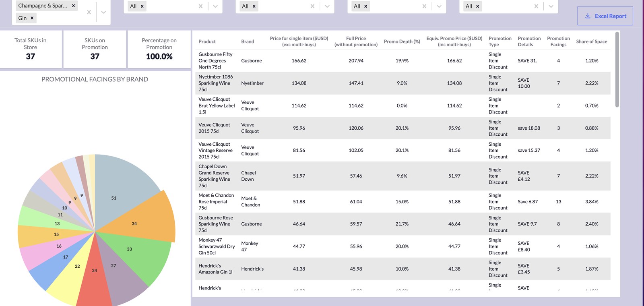Click the 'Price for single item ($USD)' header
Viewport: 644px width, 306px height.
tap(299, 41)
